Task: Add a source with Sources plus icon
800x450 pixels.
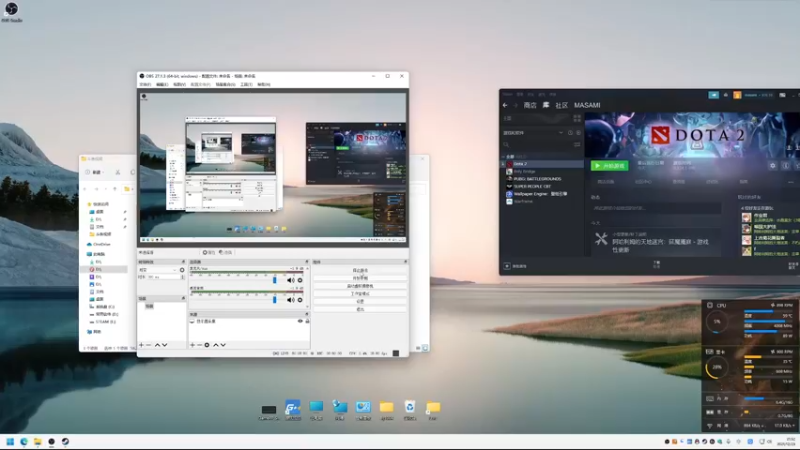Action: (x=192, y=345)
